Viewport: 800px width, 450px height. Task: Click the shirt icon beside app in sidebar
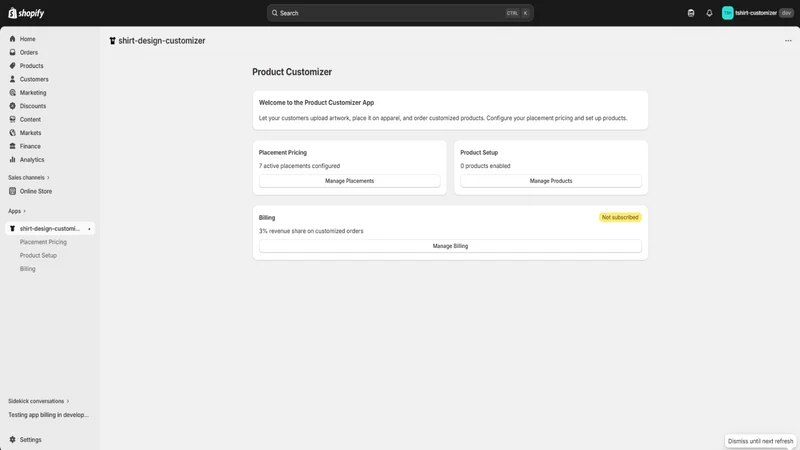coord(12,229)
